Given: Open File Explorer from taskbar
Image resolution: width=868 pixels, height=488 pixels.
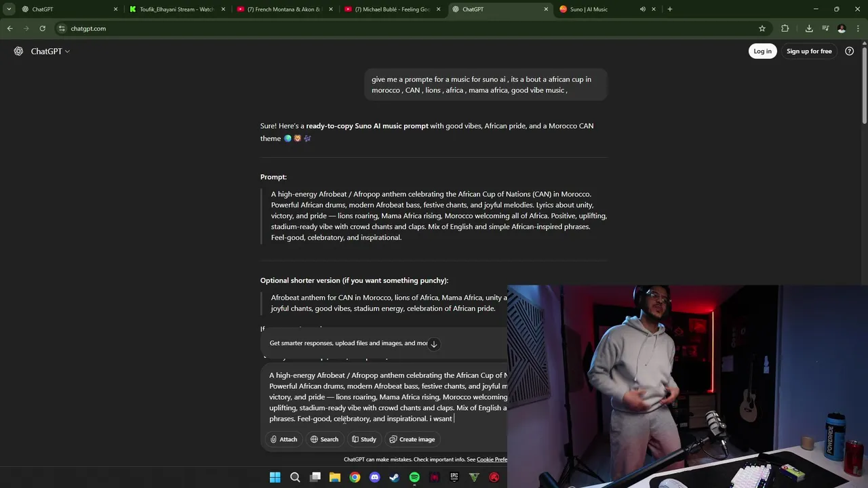Looking at the screenshot, I should (x=335, y=477).
